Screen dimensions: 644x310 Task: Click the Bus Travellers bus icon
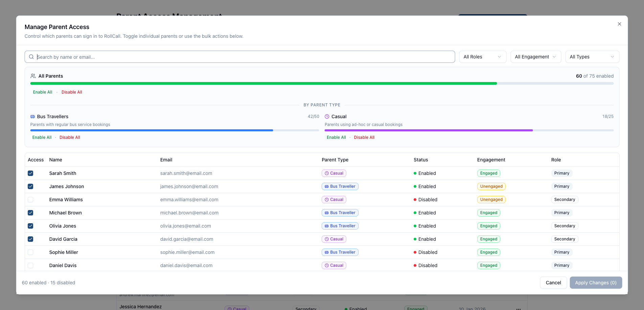[x=32, y=117]
